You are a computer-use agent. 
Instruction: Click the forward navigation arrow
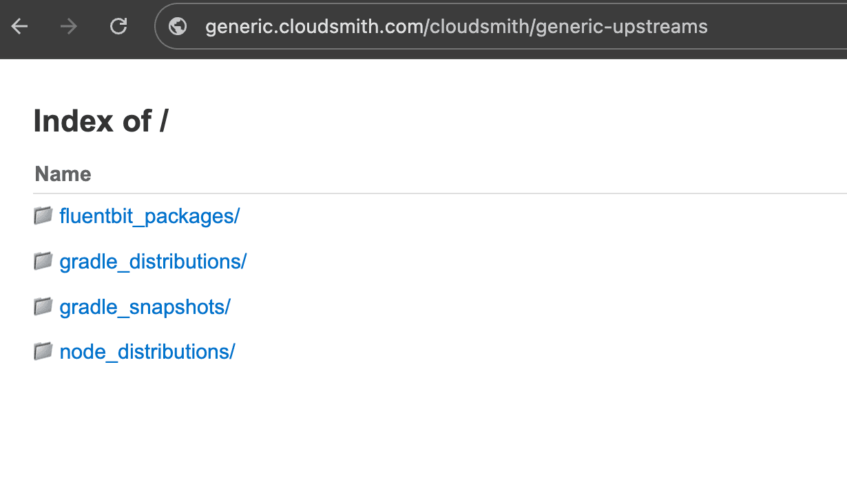click(x=67, y=26)
